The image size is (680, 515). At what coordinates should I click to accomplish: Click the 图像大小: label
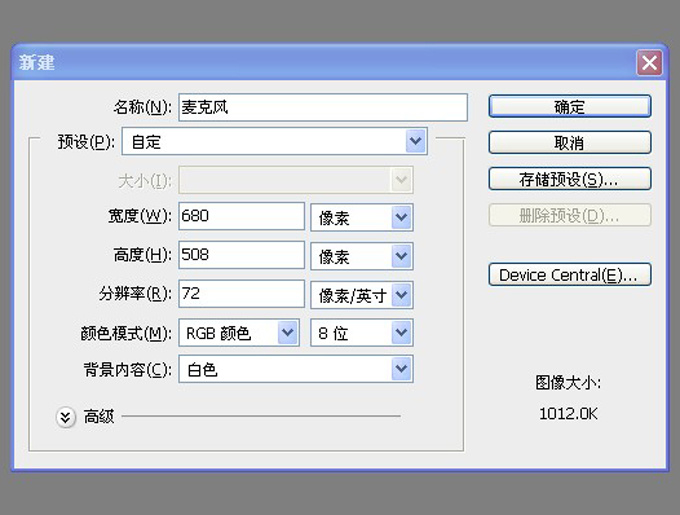[x=568, y=383]
